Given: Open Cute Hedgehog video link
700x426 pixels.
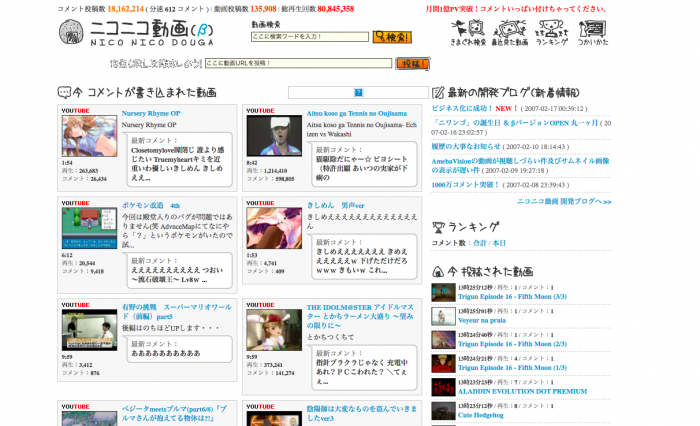Looking at the screenshot, I should pyautogui.click(x=480, y=415).
